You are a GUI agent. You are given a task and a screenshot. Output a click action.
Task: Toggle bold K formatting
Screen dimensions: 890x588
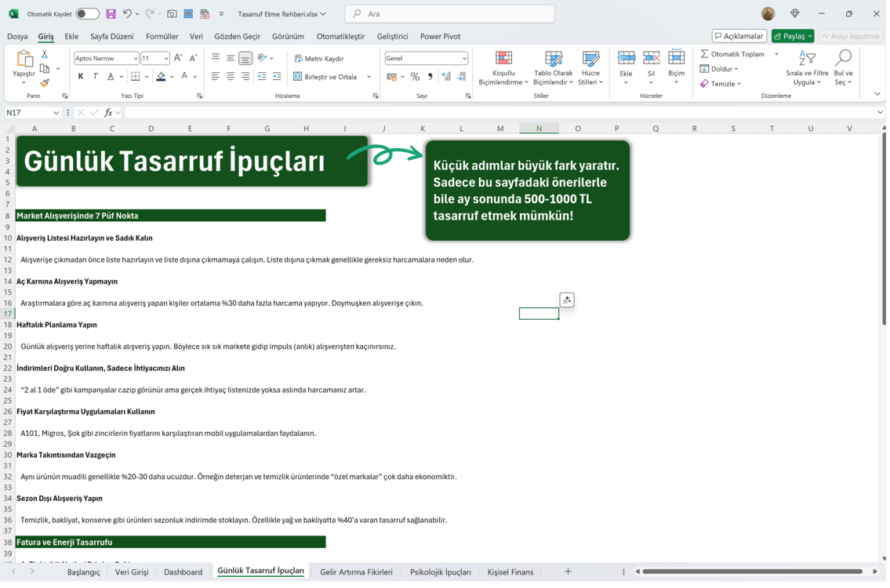(x=81, y=77)
